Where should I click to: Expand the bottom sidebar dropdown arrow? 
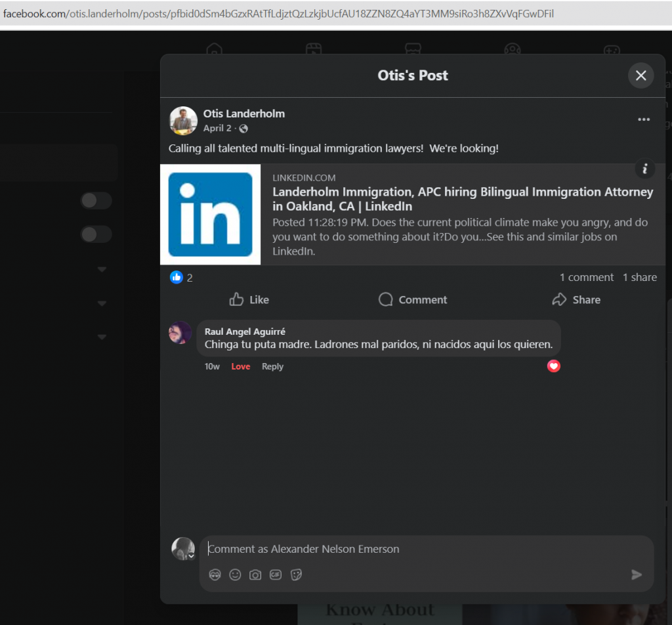click(x=102, y=337)
